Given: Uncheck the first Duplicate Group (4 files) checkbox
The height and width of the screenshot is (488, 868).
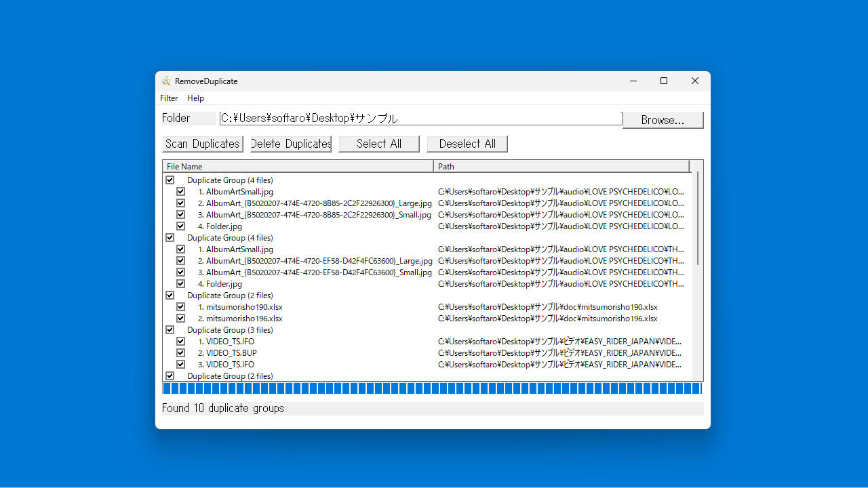Looking at the screenshot, I should point(170,180).
